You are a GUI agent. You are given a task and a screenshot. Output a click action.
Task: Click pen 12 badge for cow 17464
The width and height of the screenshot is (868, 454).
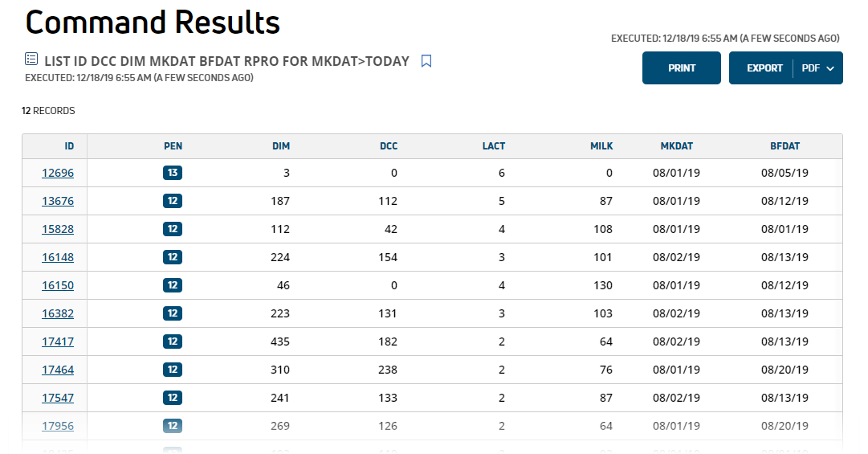173,370
